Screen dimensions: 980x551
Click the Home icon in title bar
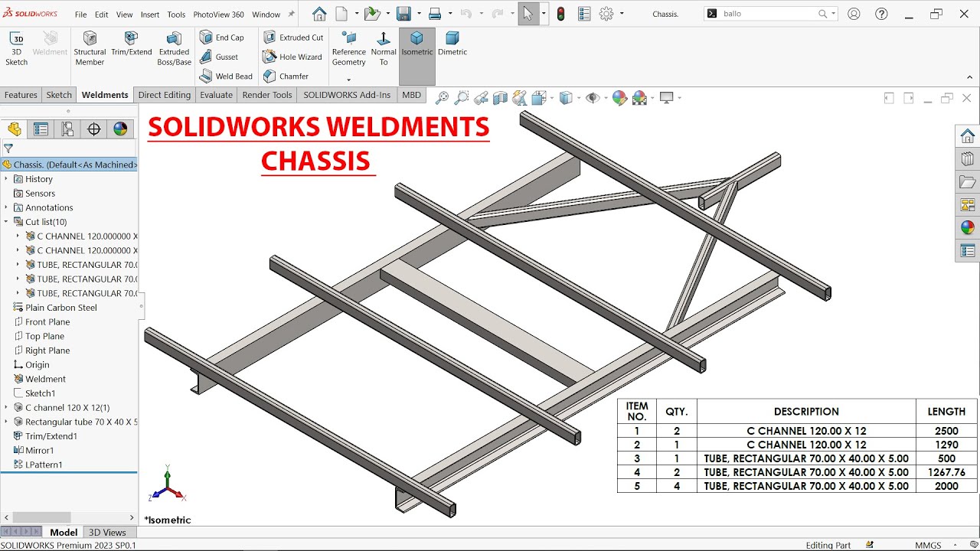[x=319, y=14]
